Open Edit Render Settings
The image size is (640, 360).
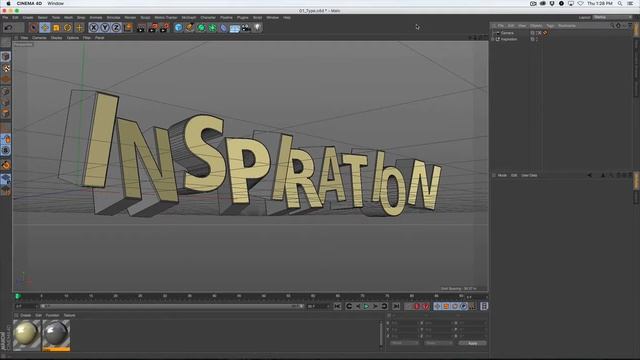(x=164, y=28)
